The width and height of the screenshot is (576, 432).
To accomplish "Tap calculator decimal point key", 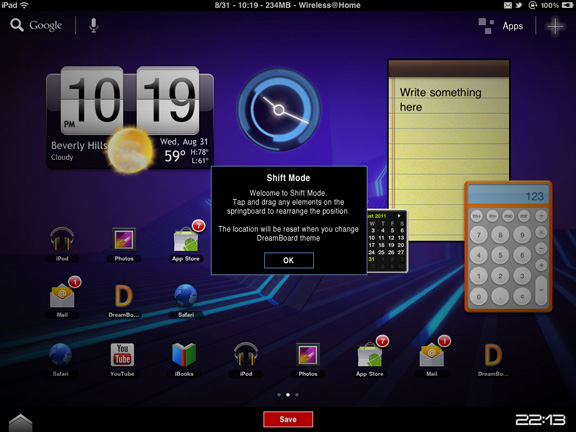I will pyautogui.click(x=500, y=296).
